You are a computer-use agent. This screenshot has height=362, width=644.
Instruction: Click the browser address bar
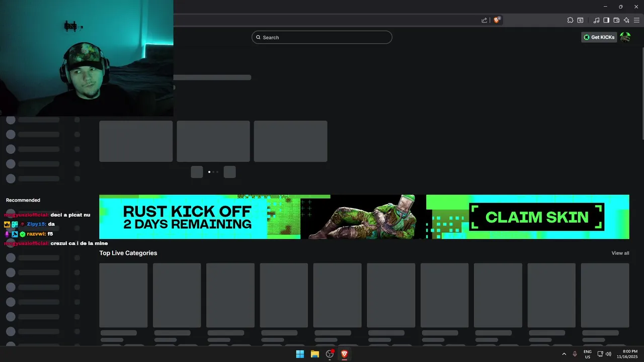(x=327, y=20)
